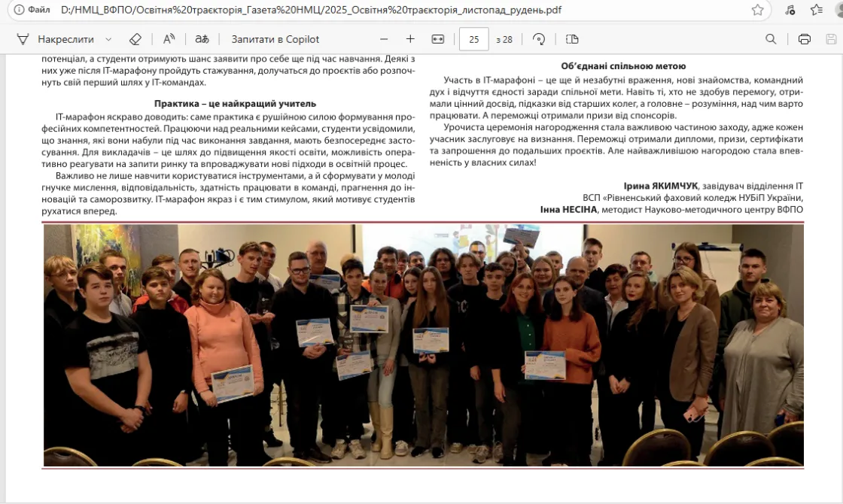This screenshot has width=843, height=504.
Task: Expand the Draw tool options dropdown arrow
Action: click(x=108, y=39)
